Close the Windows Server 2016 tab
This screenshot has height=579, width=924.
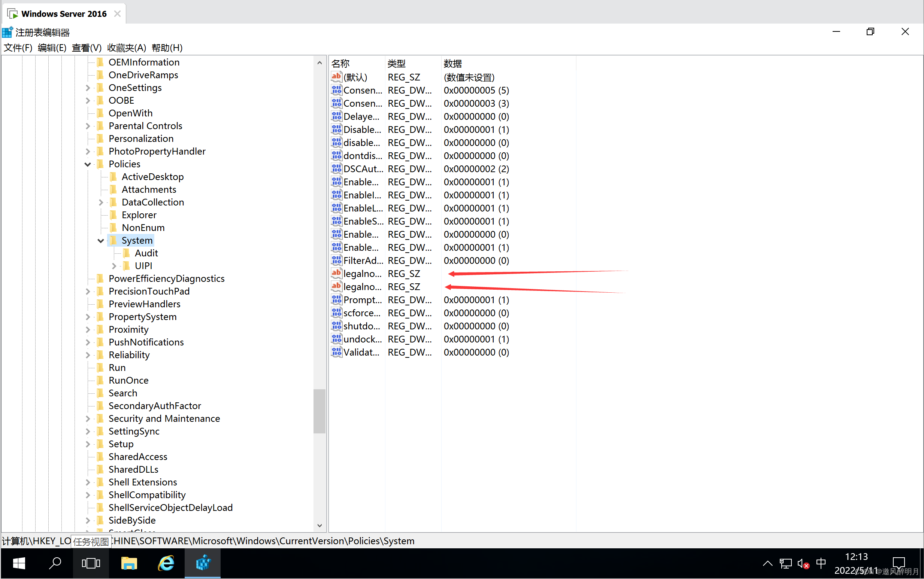coord(117,14)
